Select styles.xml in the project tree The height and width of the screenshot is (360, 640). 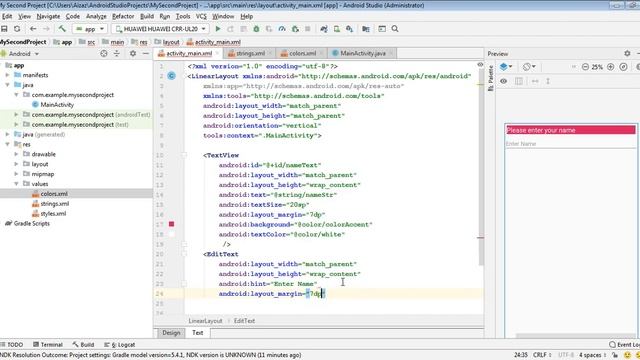[x=53, y=213]
